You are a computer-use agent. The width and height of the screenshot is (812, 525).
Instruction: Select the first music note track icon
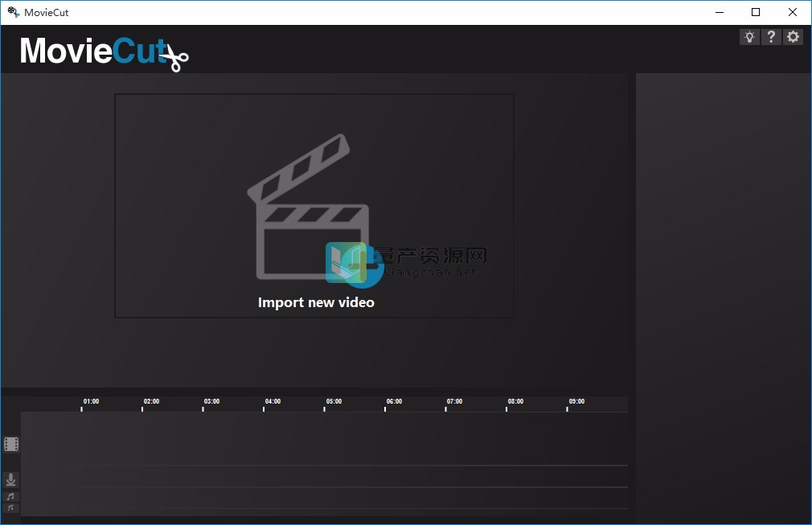[10, 497]
